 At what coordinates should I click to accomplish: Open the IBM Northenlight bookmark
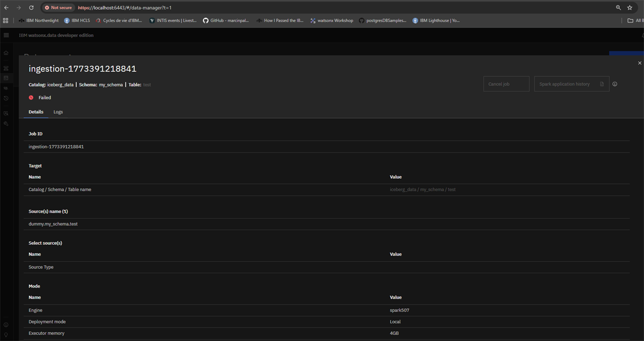[x=39, y=20]
